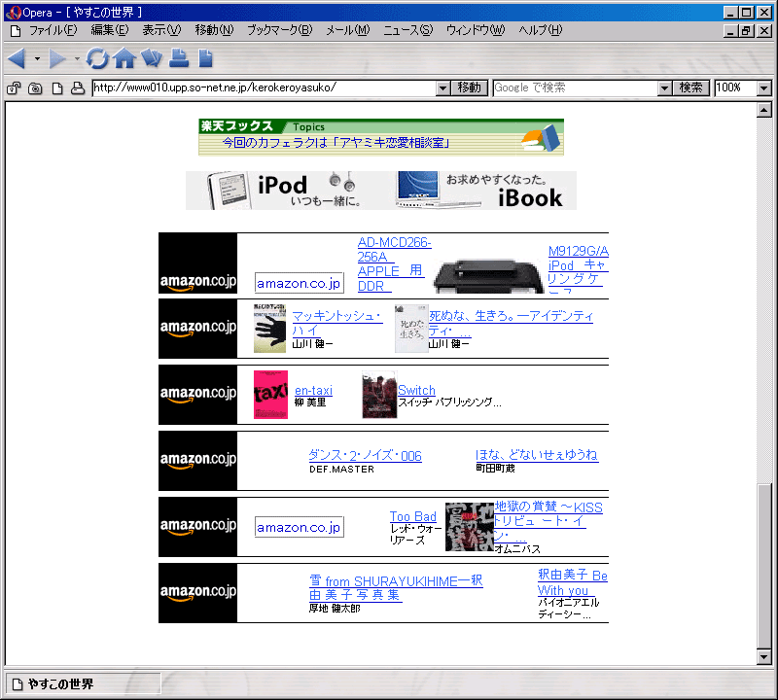Click Amazon logo in the AD-MCD266 row
This screenshot has width=778, height=700.
click(198, 262)
